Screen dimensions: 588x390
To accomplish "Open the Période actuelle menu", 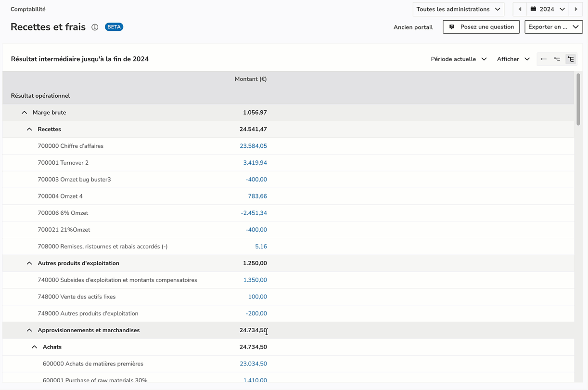I will (x=459, y=59).
